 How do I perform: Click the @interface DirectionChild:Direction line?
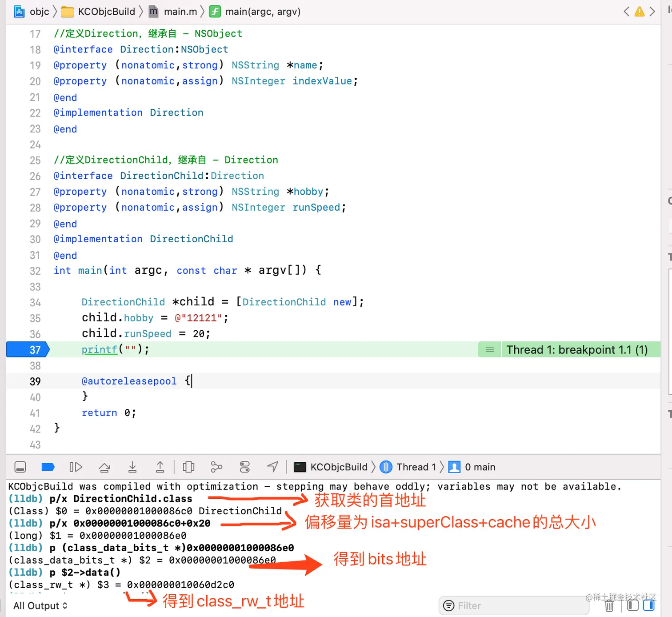click(x=159, y=176)
